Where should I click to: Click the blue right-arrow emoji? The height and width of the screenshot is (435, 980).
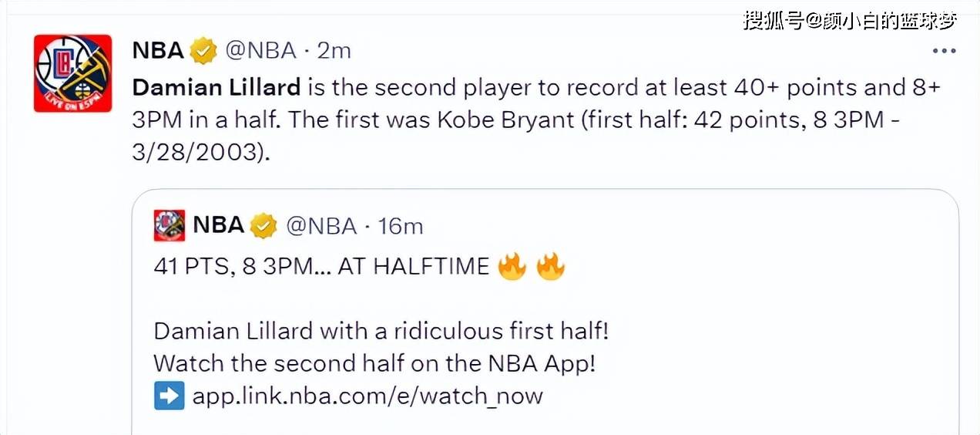pyautogui.click(x=169, y=396)
